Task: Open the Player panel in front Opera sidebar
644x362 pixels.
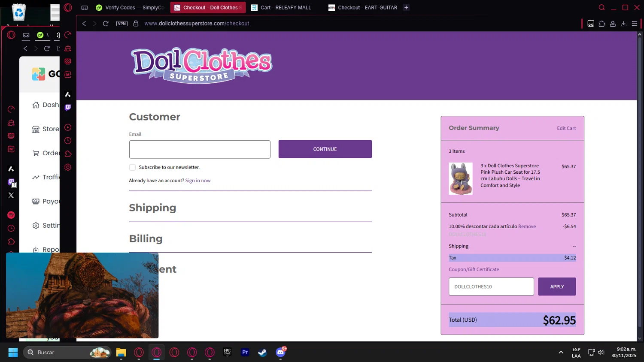Action: point(68,127)
